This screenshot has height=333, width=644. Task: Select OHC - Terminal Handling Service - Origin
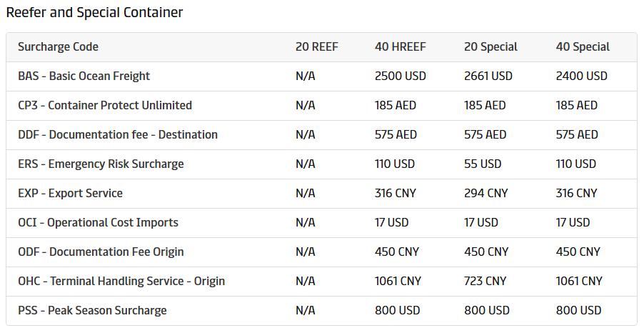121,282
